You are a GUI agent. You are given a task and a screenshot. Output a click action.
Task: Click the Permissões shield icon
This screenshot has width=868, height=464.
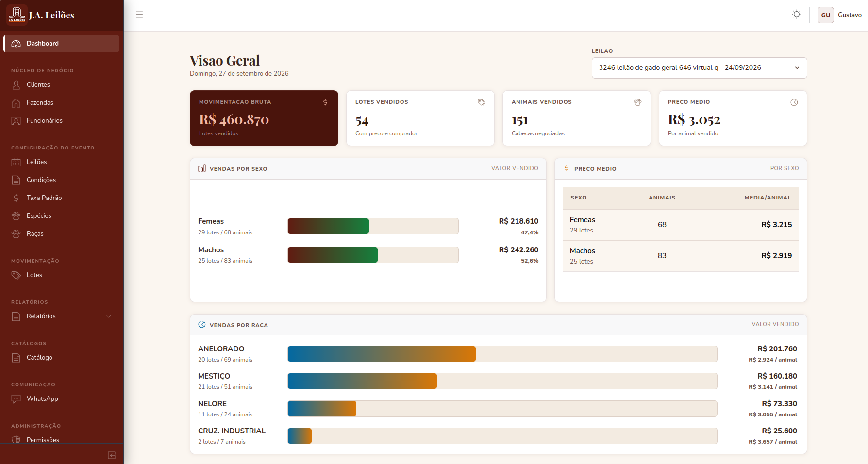[x=16, y=440]
